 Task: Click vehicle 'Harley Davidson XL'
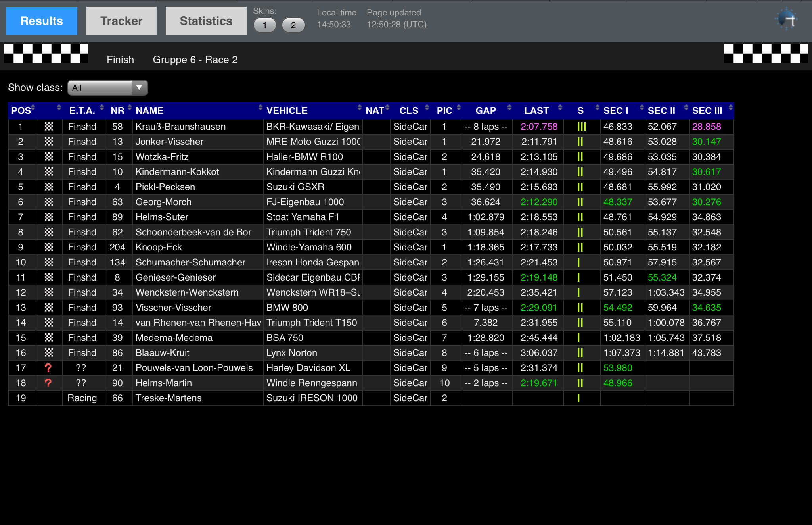coord(308,368)
